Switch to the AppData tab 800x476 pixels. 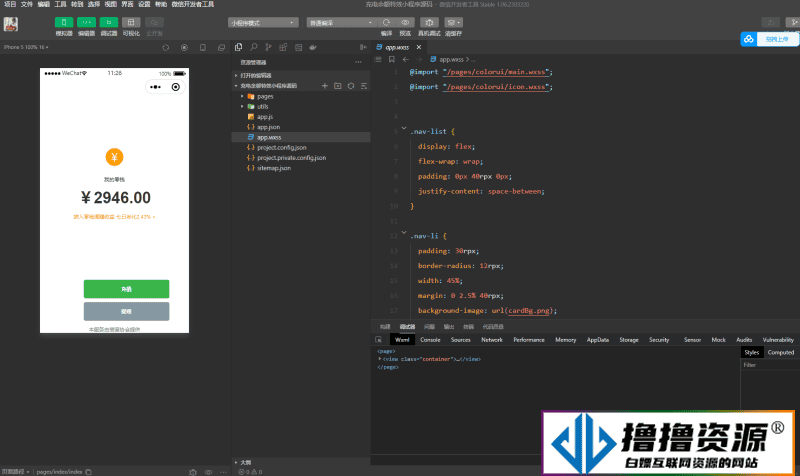pos(597,339)
